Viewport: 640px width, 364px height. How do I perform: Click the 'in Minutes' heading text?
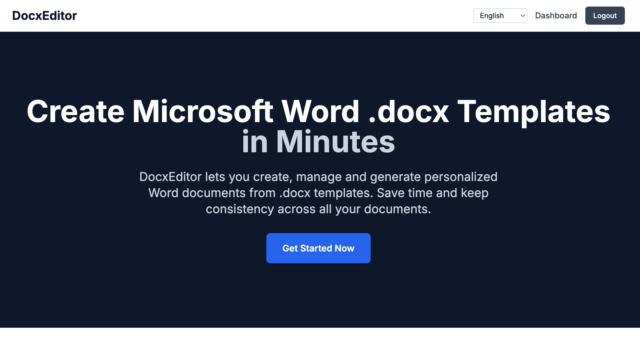318,141
